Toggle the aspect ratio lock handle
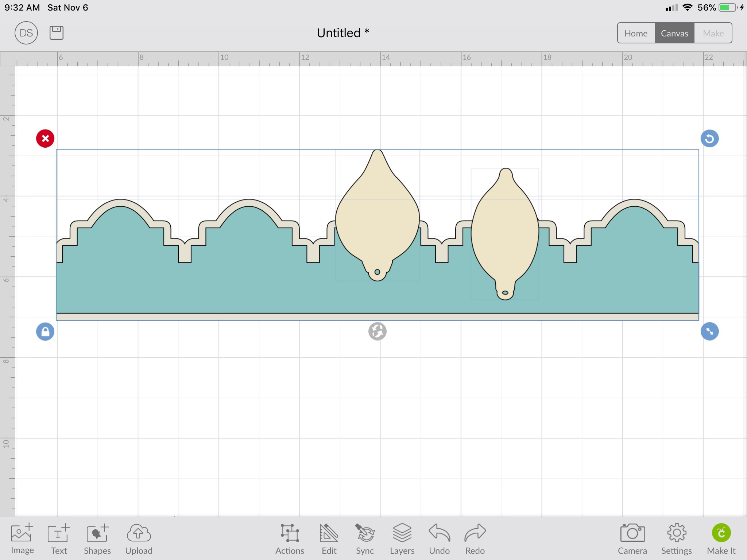747x560 pixels. tap(45, 332)
